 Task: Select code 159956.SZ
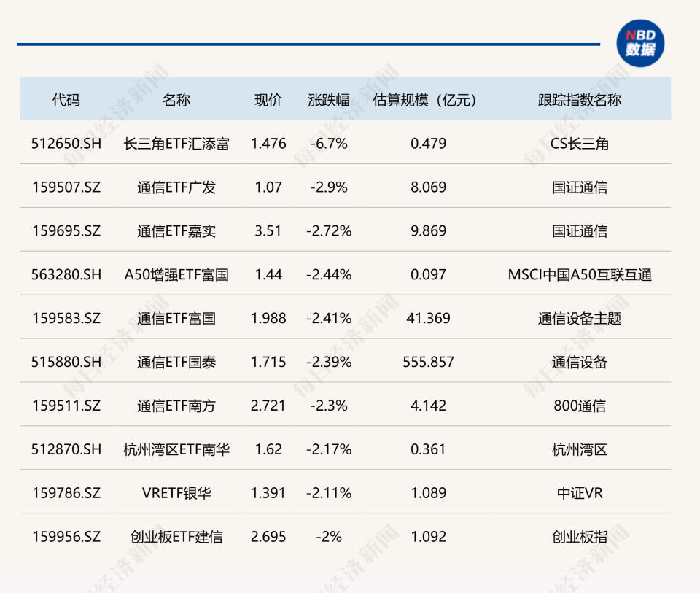coord(66,537)
